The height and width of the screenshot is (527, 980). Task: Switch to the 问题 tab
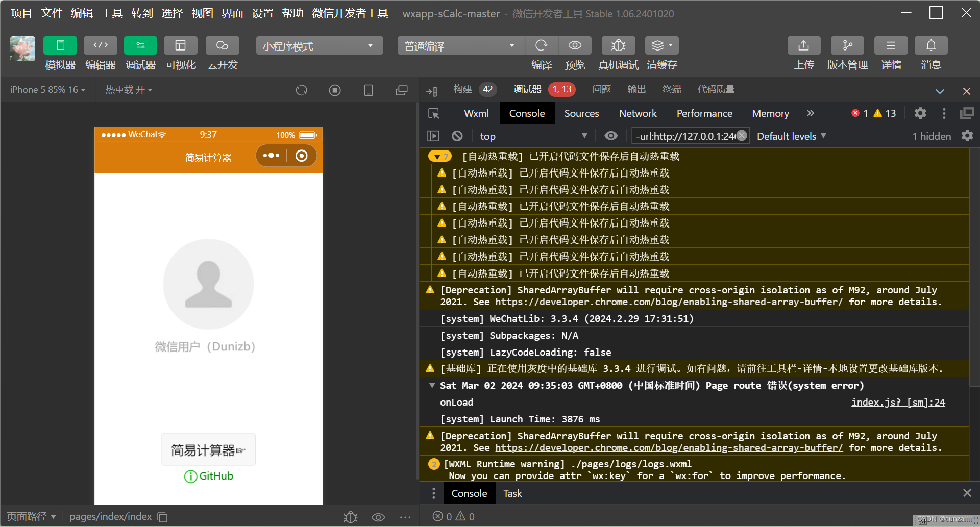(602, 89)
